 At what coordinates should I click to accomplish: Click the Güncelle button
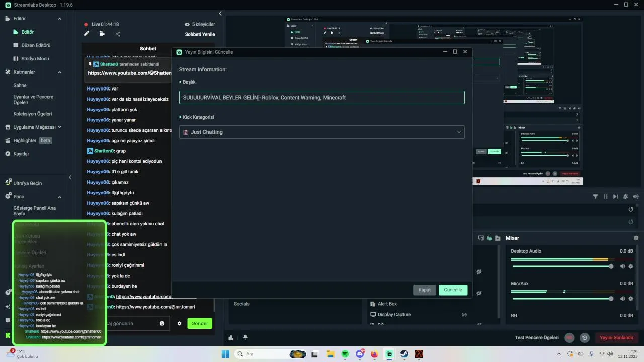coord(453,290)
